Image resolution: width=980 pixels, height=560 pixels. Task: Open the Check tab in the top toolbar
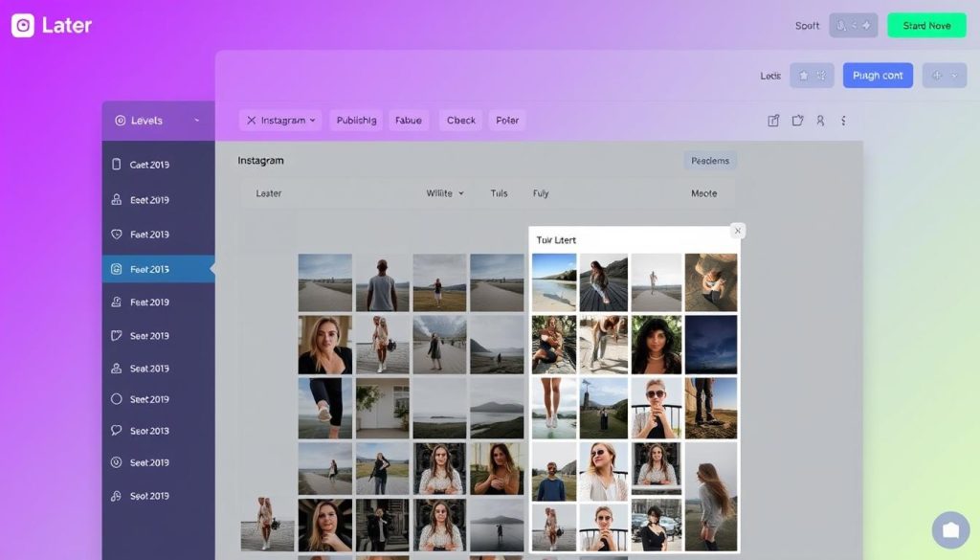click(x=459, y=120)
